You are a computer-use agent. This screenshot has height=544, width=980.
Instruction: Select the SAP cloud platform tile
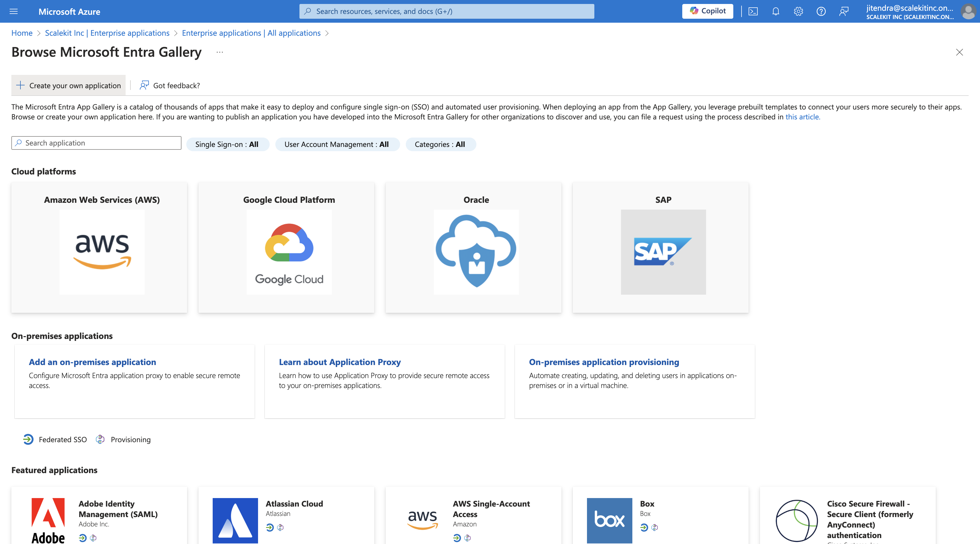click(x=661, y=247)
